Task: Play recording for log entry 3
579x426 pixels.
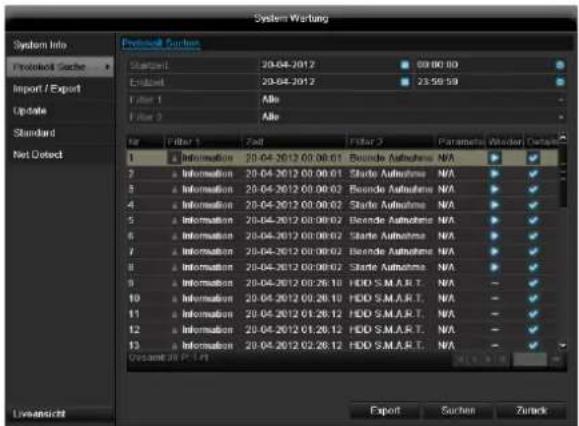Action: coord(494,189)
